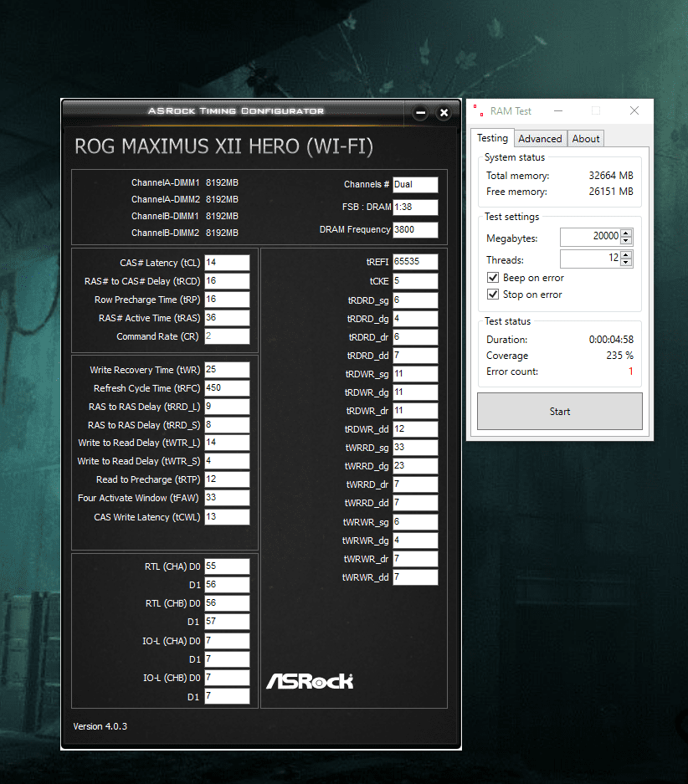Click the Error count value 1

(630, 371)
